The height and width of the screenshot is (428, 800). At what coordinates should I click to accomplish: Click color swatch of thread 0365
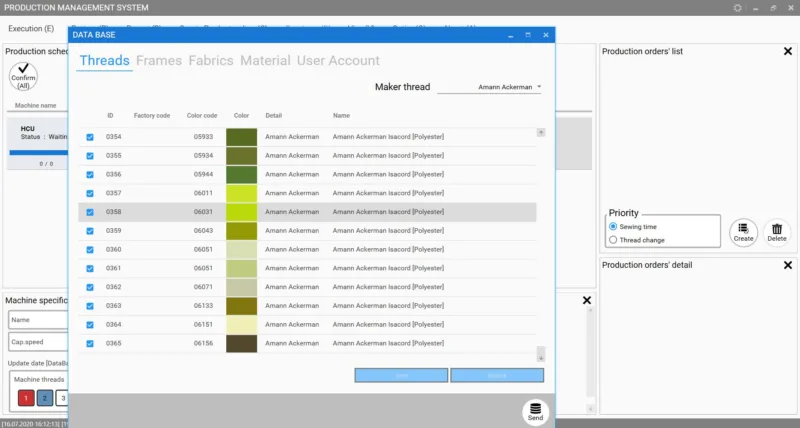coord(241,343)
